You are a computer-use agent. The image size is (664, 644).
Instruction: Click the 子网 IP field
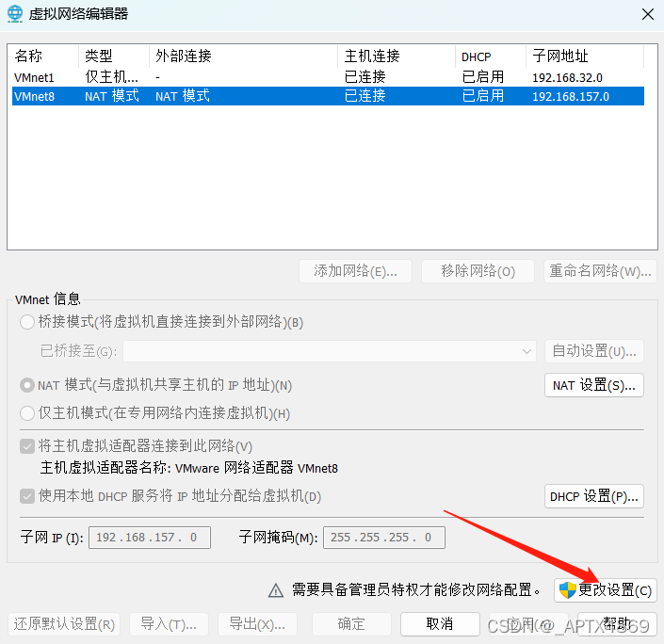pos(150,538)
